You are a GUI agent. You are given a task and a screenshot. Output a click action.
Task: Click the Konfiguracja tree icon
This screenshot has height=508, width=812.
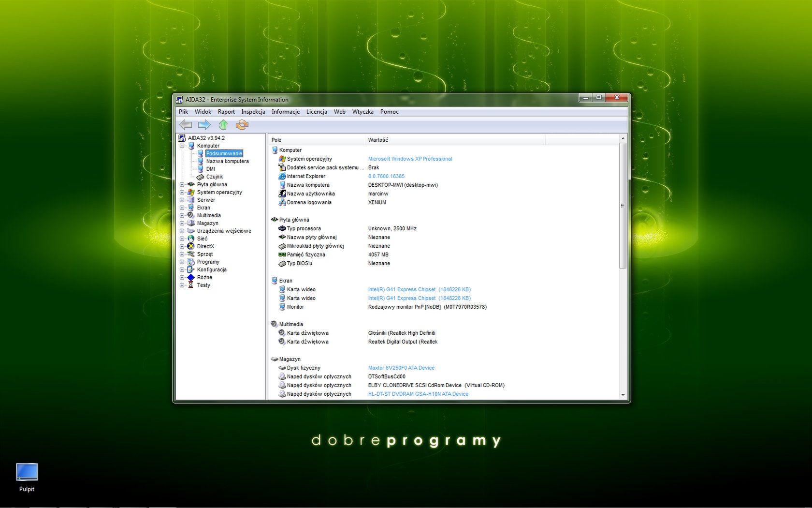point(191,269)
